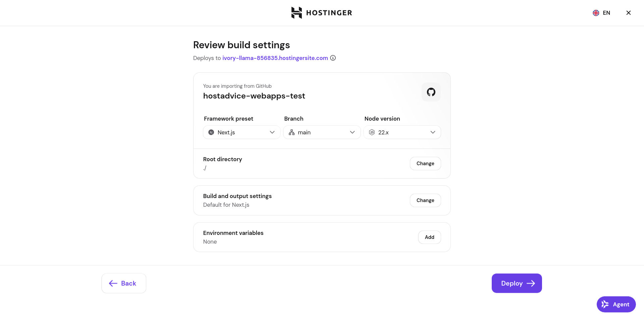Click the You are importing from GitHub text
The image size is (644, 317).
[x=237, y=86]
